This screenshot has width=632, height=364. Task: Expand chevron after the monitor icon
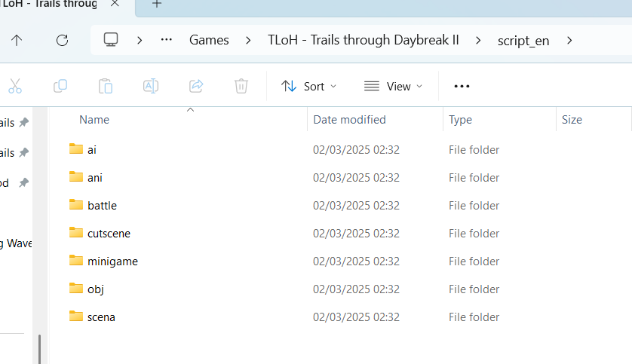pyautogui.click(x=140, y=40)
